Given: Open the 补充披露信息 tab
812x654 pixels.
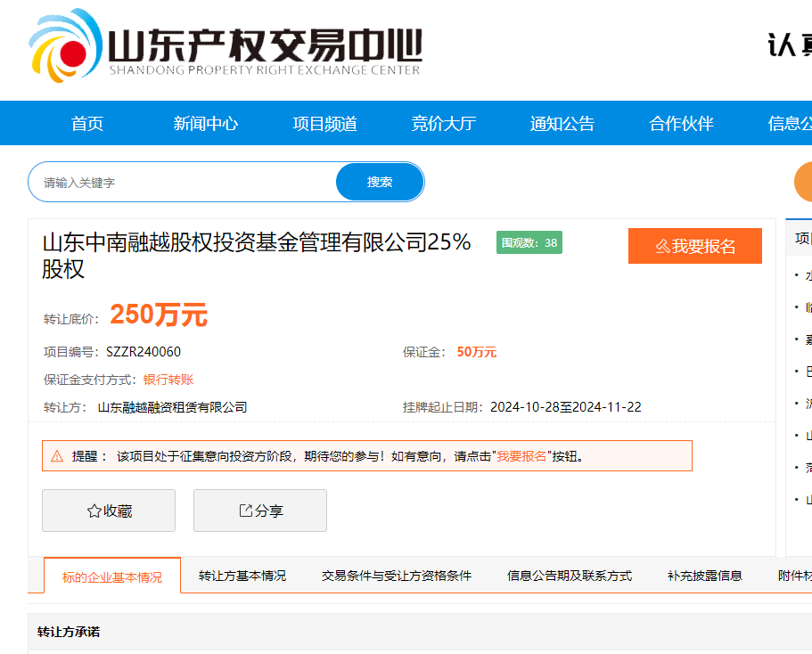Looking at the screenshot, I should click(705, 576).
